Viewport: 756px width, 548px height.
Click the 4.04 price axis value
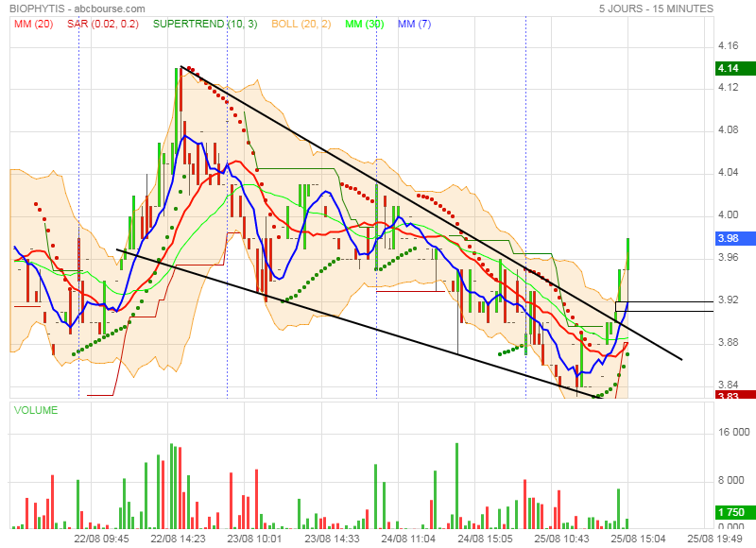(x=728, y=172)
